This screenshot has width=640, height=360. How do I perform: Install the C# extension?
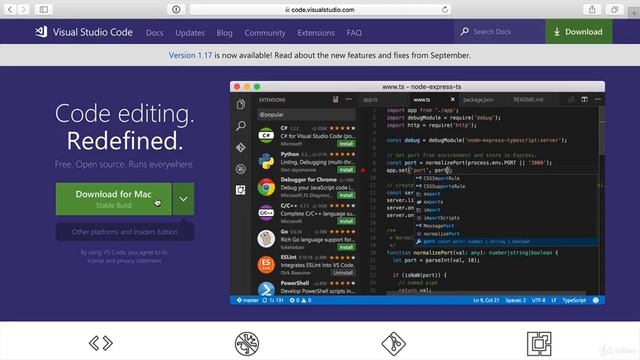coord(346,144)
